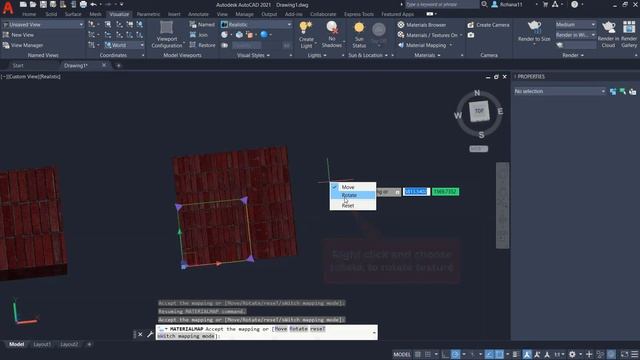Click the search keyword input box
640x360 pixels.
[x=441, y=4]
